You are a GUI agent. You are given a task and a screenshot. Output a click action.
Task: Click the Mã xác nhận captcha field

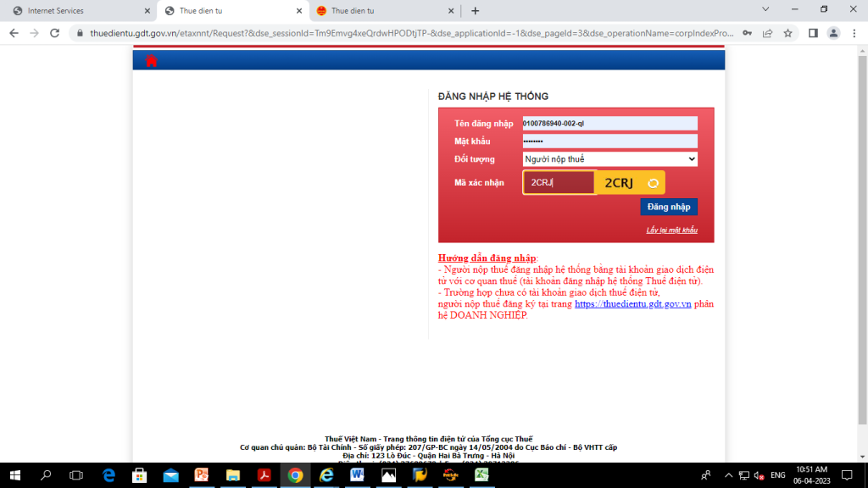[x=559, y=183]
